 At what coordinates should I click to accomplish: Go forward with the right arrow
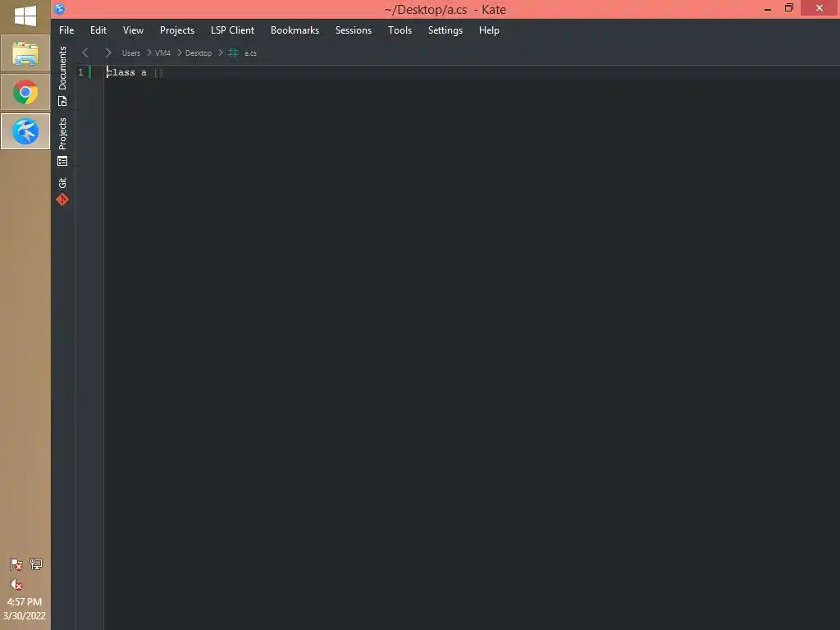[108, 52]
